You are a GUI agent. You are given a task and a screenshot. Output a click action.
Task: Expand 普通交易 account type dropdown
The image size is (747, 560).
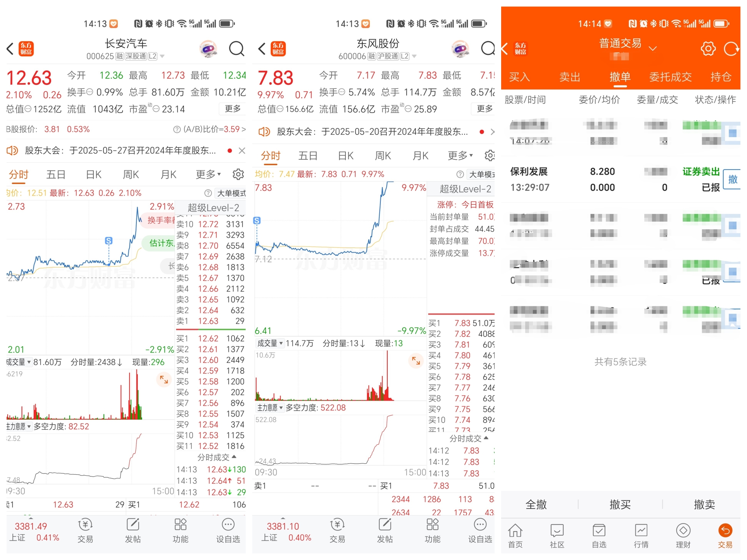[653, 48]
